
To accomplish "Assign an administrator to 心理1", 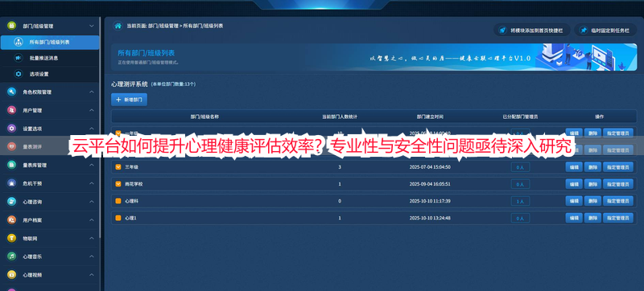I will [617, 218].
